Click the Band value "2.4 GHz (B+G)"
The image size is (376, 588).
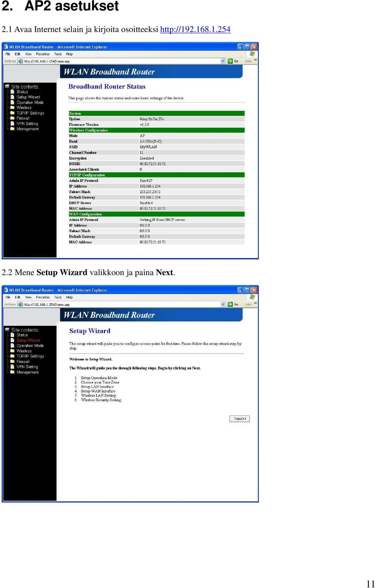(151, 142)
